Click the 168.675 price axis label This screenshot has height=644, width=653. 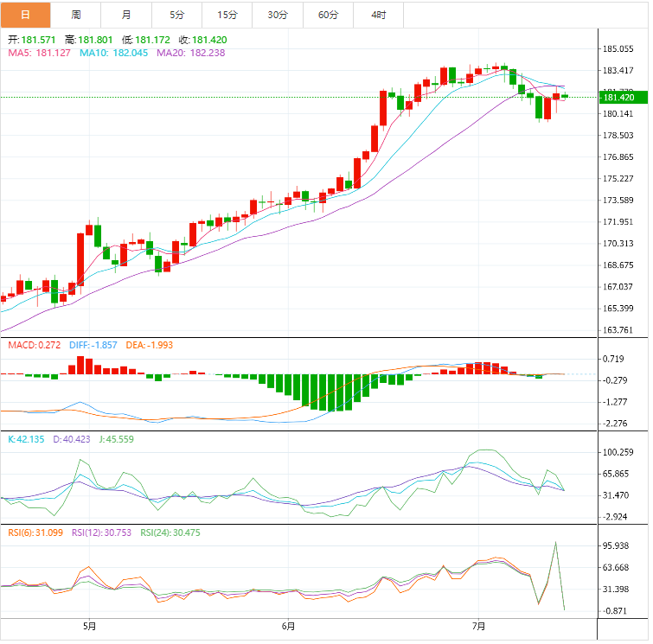tap(618, 265)
